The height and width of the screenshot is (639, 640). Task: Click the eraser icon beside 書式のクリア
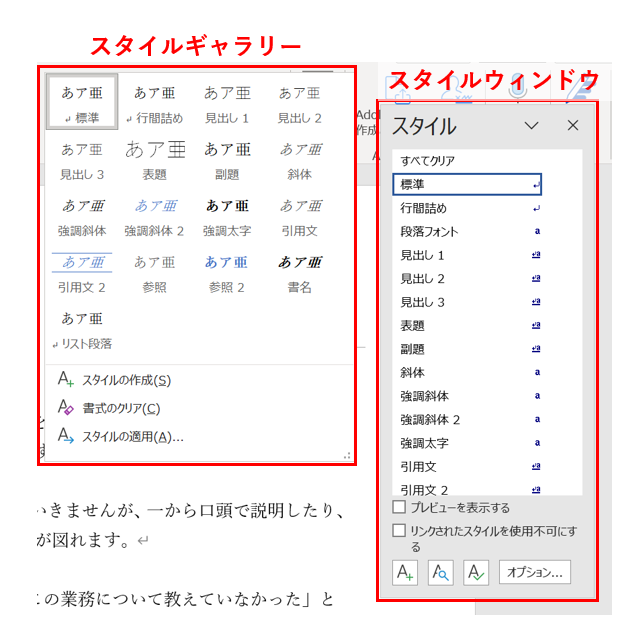pyautogui.click(x=66, y=407)
